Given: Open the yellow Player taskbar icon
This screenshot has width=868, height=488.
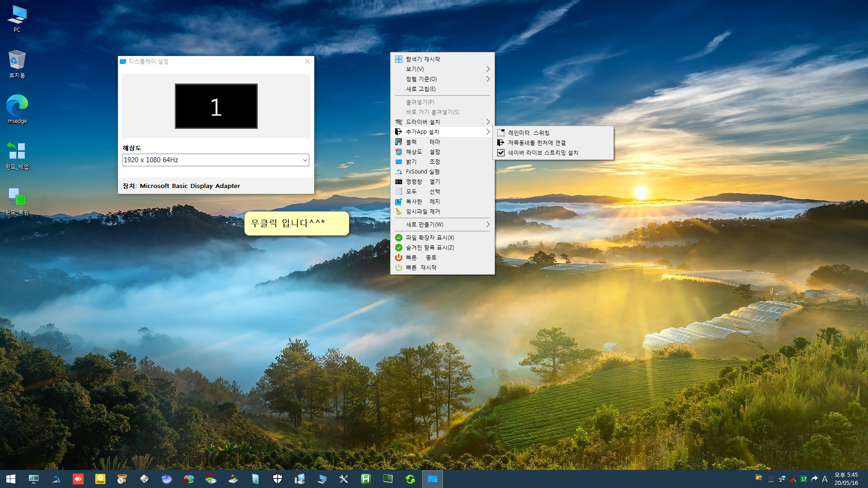Looking at the screenshot, I should tap(100, 479).
